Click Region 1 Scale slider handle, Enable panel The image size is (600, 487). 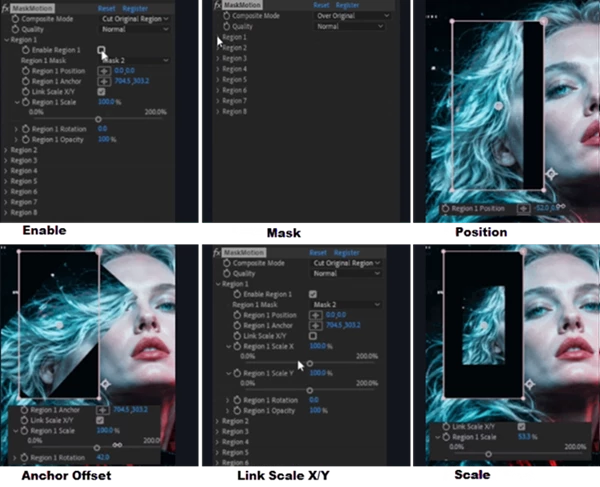tap(98, 119)
